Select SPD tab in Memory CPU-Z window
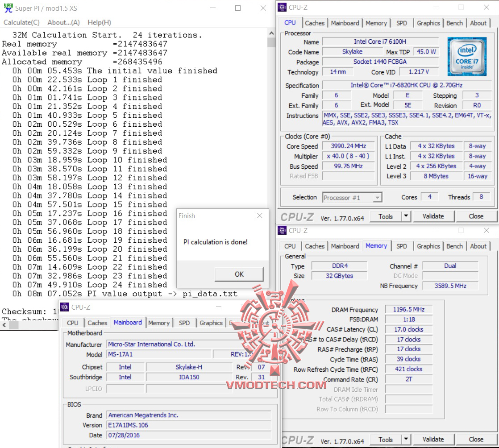 tap(401, 246)
